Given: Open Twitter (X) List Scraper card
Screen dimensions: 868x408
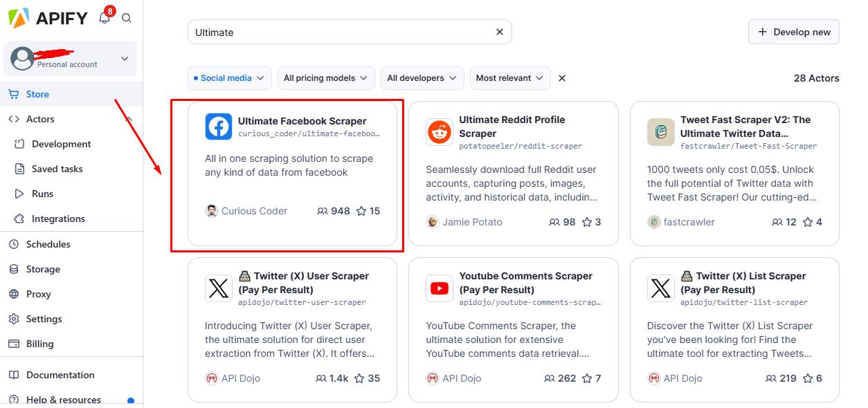Looking at the screenshot, I should click(734, 329).
